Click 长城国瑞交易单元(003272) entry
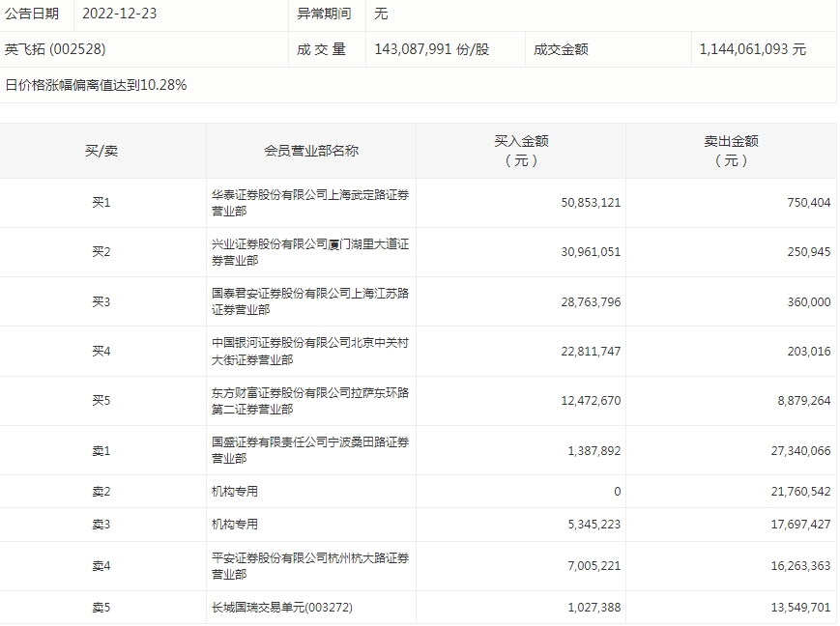Image resolution: width=840 pixels, height=626 pixels. (276, 608)
